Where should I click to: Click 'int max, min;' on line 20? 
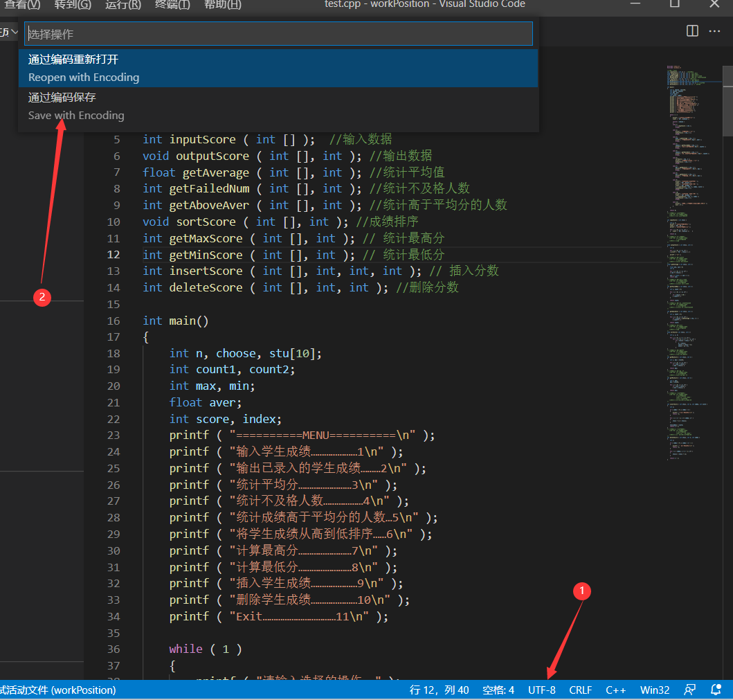pos(212,386)
